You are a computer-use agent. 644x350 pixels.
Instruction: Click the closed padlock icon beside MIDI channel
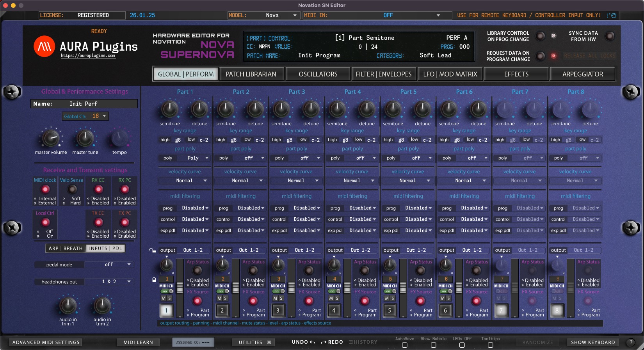(154, 279)
